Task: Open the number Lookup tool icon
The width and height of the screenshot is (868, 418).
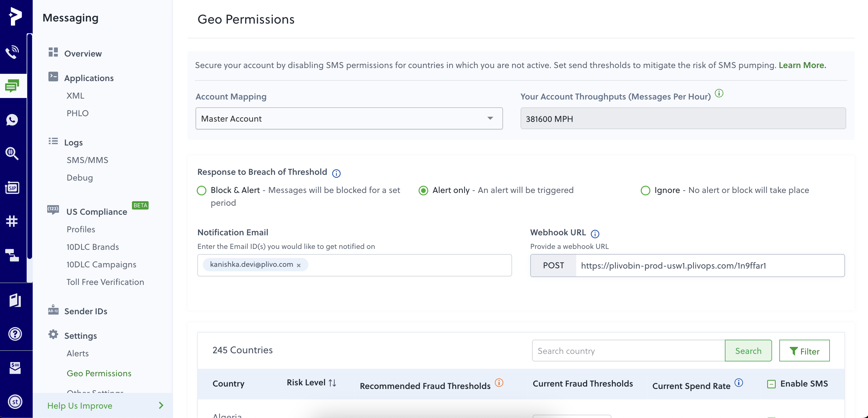Action: [x=12, y=154]
